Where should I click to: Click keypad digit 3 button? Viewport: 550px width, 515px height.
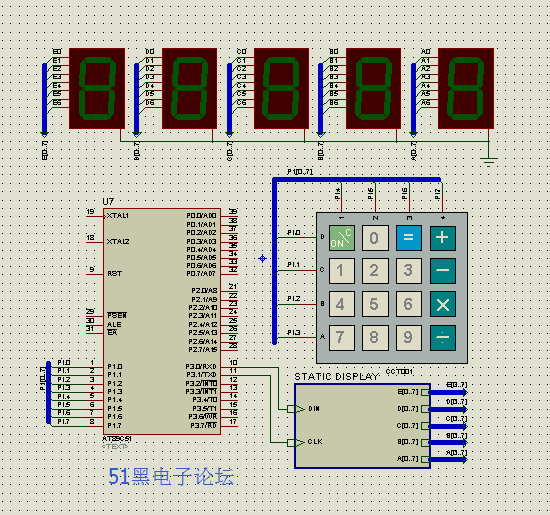[409, 271]
